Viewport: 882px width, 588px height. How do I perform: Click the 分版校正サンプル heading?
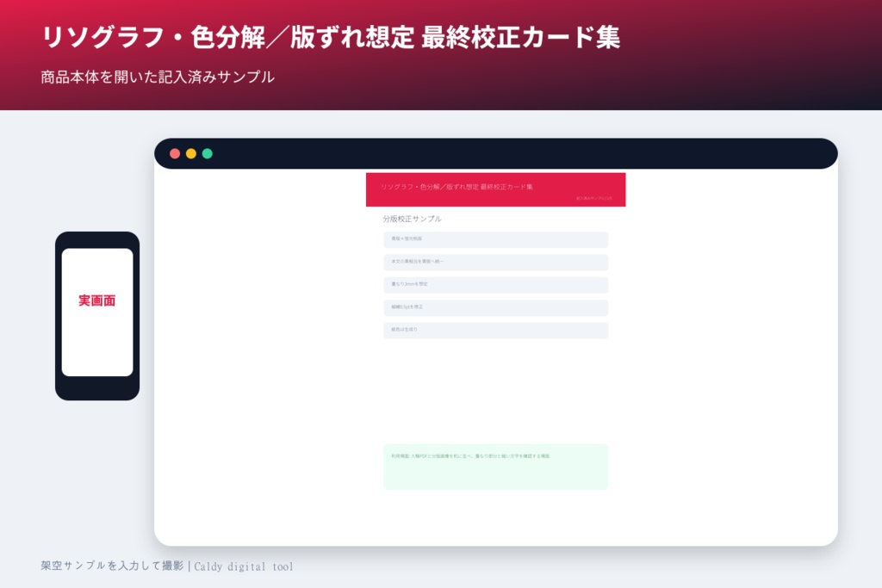coord(412,219)
